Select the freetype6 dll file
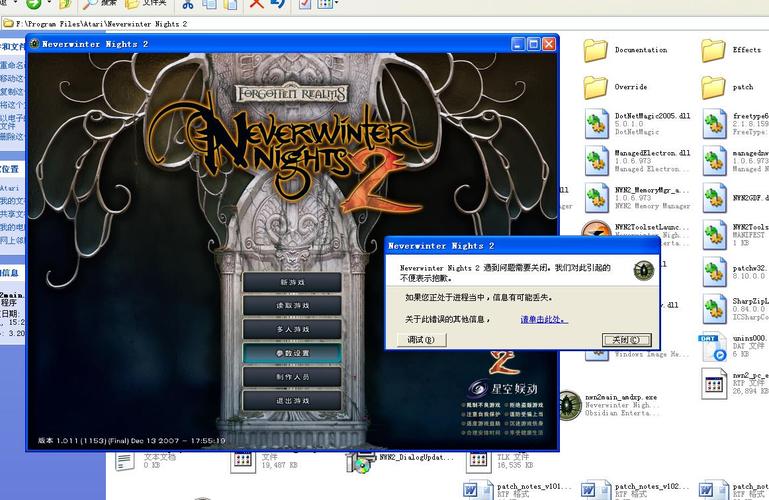The width and height of the screenshot is (769, 500). coord(736,124)
